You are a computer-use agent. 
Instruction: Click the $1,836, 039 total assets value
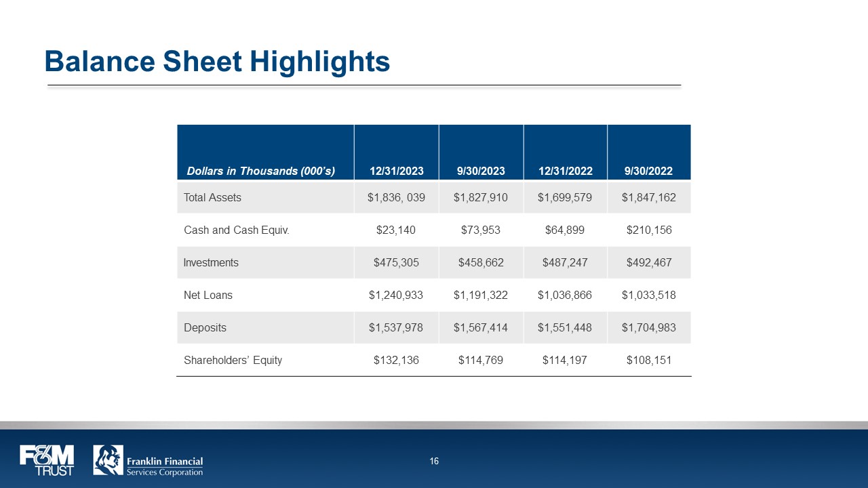click(396, 198)
